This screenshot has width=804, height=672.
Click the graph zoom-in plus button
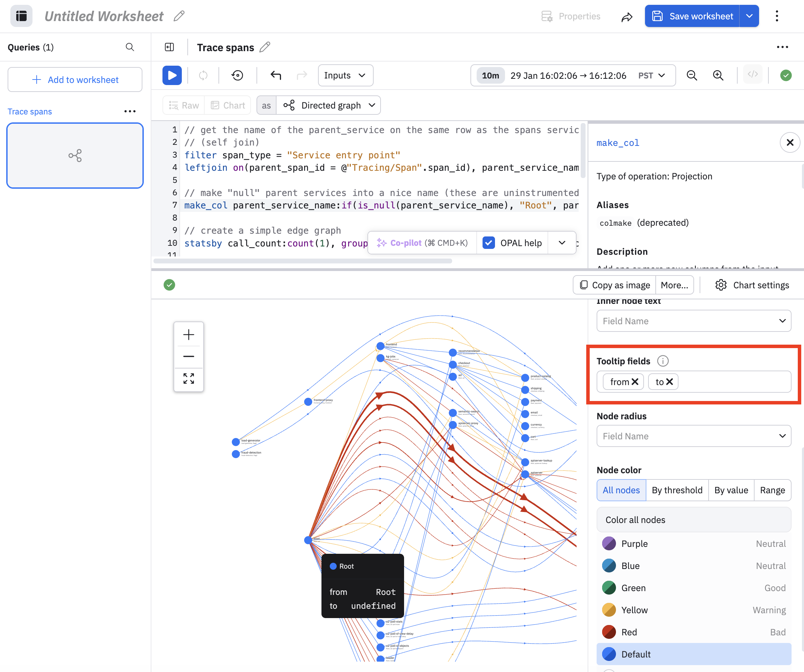(x=188, y=335)
